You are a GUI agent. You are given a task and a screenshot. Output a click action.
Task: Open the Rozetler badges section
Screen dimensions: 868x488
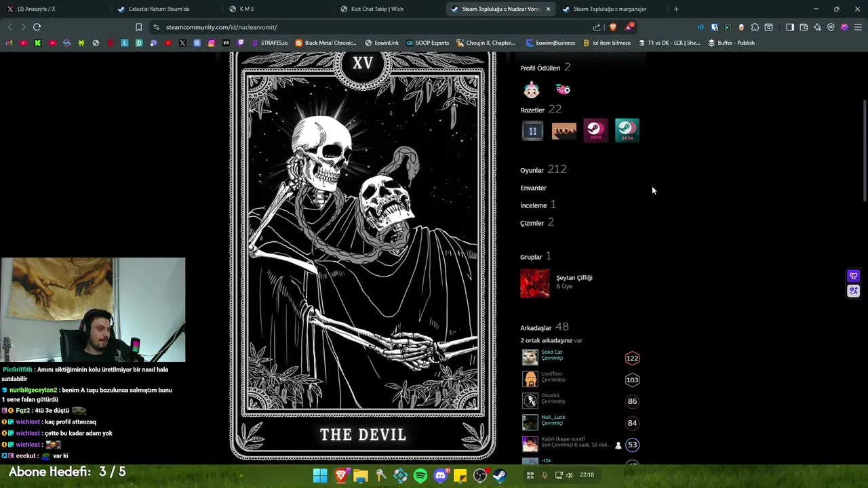point(532,110)
